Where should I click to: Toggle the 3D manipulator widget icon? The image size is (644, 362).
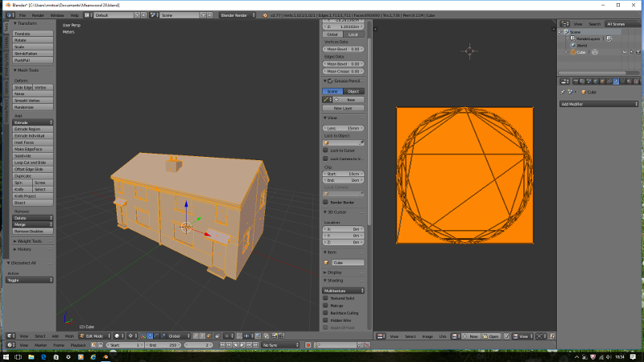143,335
